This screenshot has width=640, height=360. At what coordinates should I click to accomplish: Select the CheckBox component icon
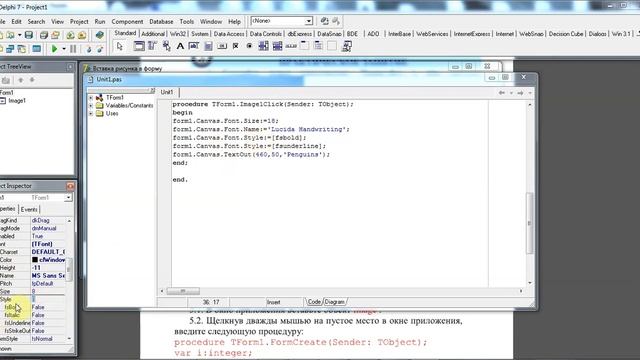pyautogui.click(x=236, y=46)
